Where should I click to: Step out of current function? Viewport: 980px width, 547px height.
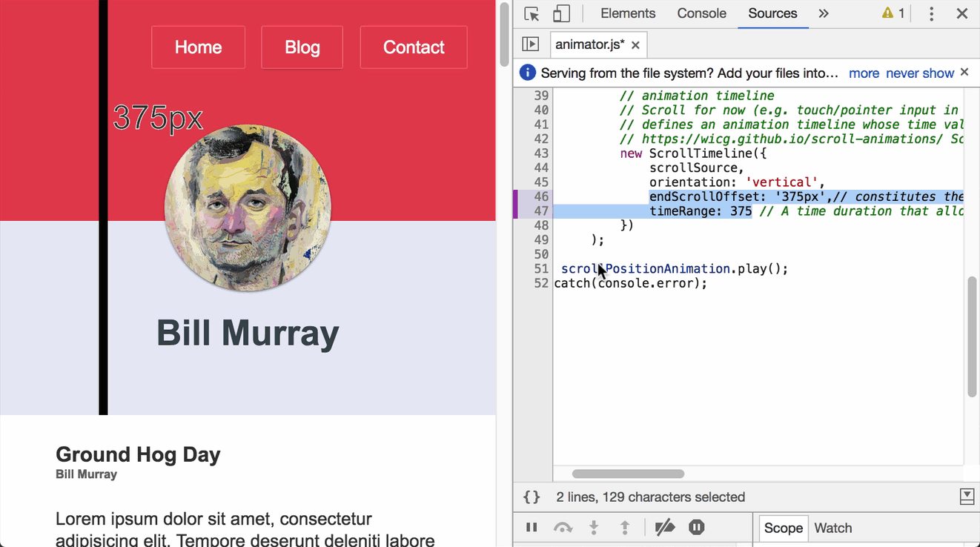[625, 528]
